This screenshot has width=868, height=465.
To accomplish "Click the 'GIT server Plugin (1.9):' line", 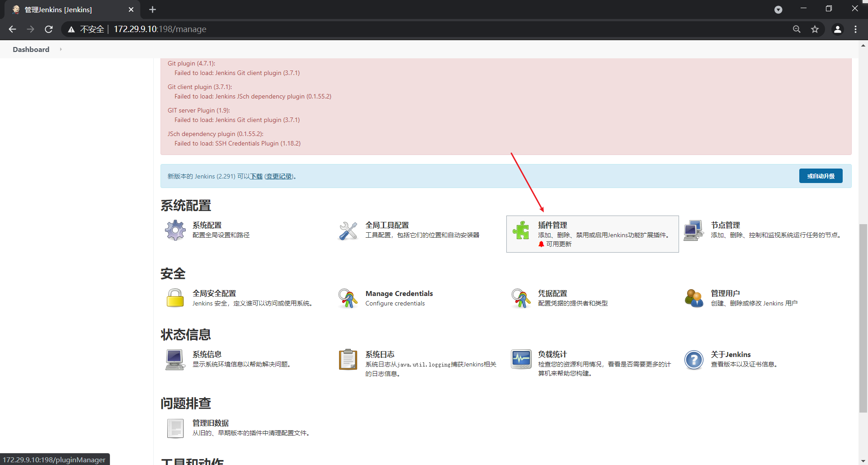I will click(198, 110).
